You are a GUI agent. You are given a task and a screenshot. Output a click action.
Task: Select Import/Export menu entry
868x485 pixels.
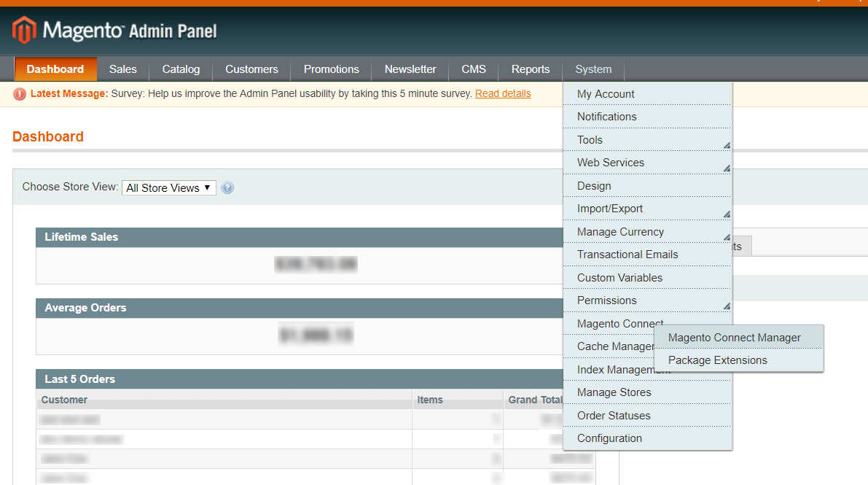click(x=647, y=209)
